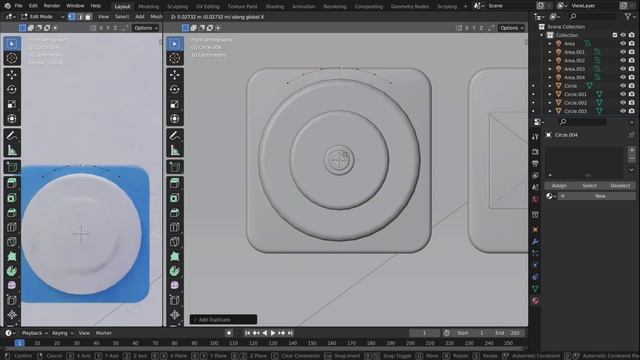This screenshot has width=640, height=360.
Task: Disable rendering of Area.004 via camera icon
Action: (x=631, y=77)
